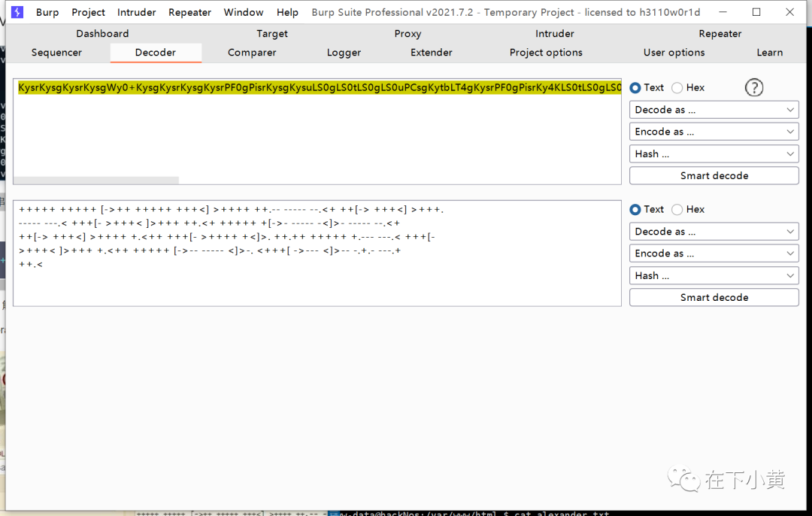Open the Window menu
The width and height of the screenshot is (812, 516).
click(244, 12)
